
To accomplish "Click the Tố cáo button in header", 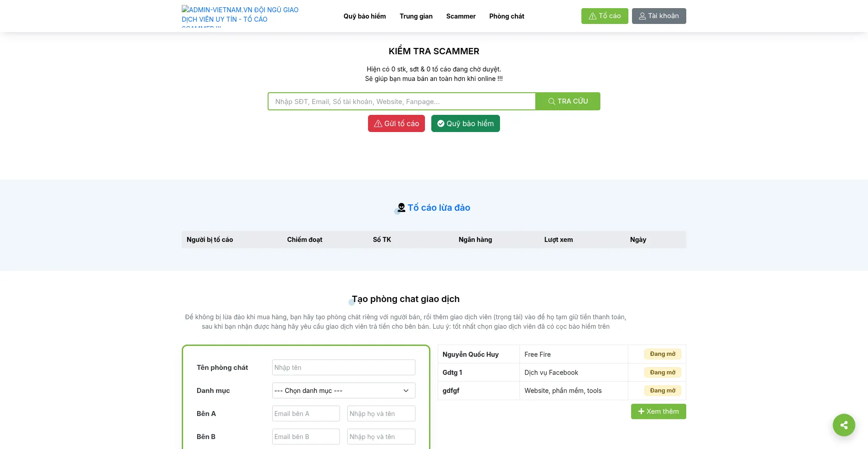I will tap(604, 16).
